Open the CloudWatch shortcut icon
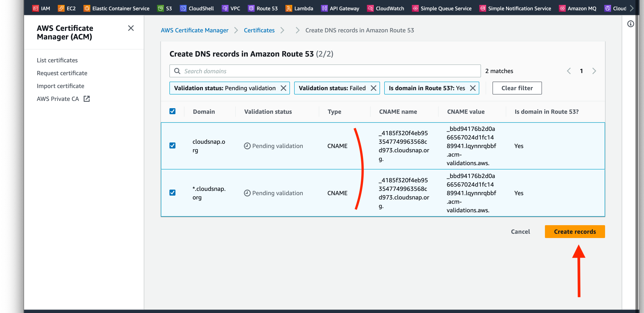Viewport: 644px width, 313px height. tap(370, 8)
